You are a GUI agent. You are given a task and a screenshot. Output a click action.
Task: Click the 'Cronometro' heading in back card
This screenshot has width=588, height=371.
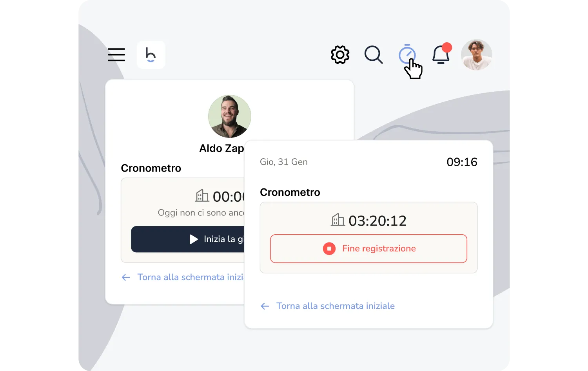click(151, 168)
